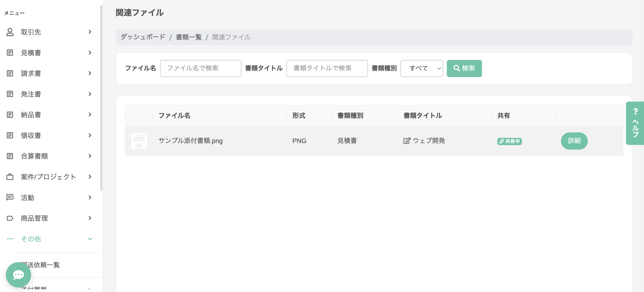Click the 納品書 document icon
This screenshot has width=644, height=292.
click(10, 114)
